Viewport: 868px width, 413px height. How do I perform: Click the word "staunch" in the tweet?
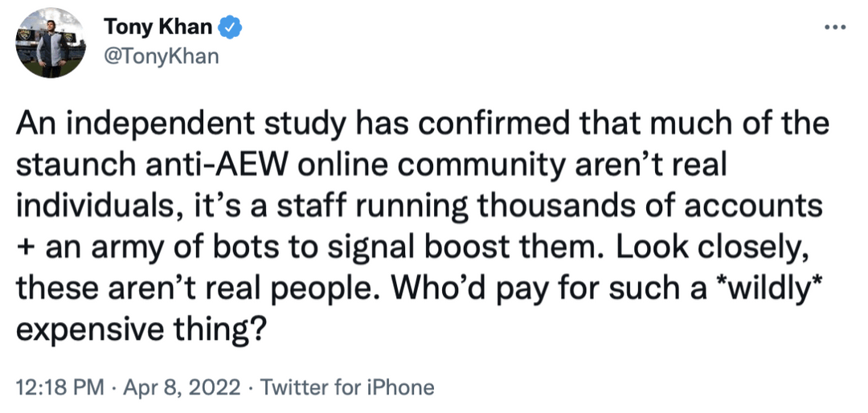point(79,166)
